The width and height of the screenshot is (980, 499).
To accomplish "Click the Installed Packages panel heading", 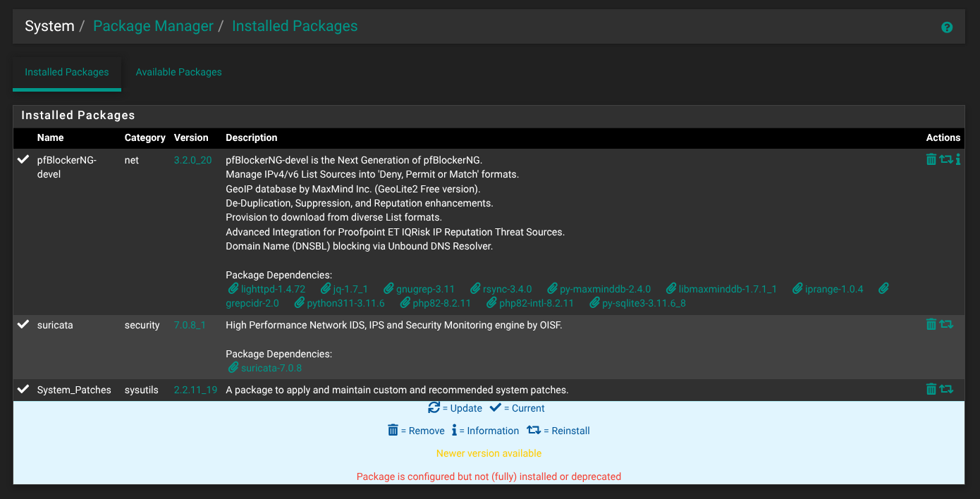I will tap(78, 115).
